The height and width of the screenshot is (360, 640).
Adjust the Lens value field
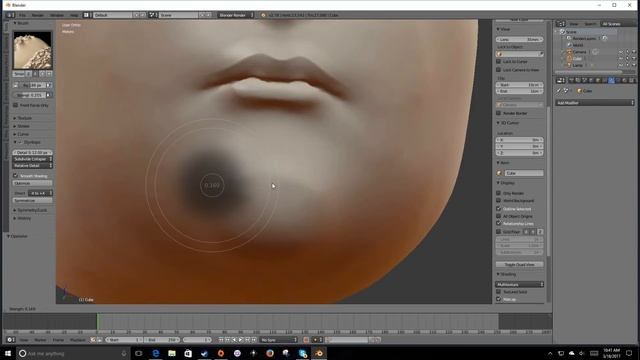click(519, 40)
